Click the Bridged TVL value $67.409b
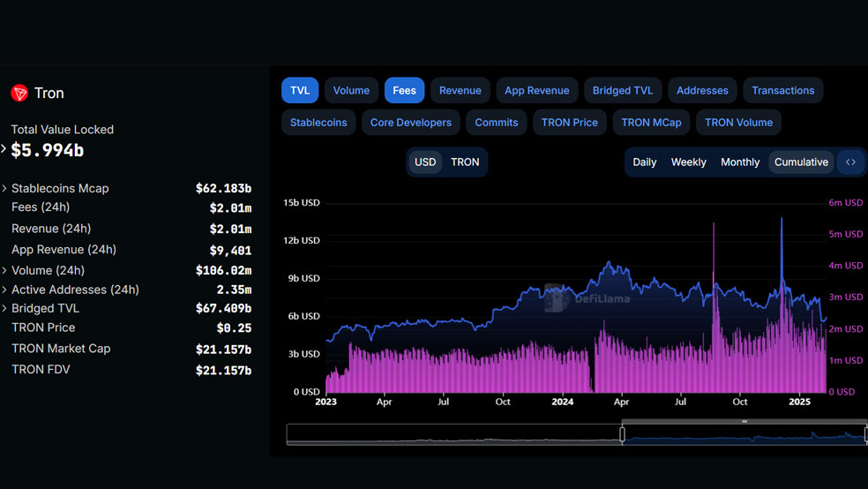The height and width of the screenshot is (489, 868). coord(224,308)
